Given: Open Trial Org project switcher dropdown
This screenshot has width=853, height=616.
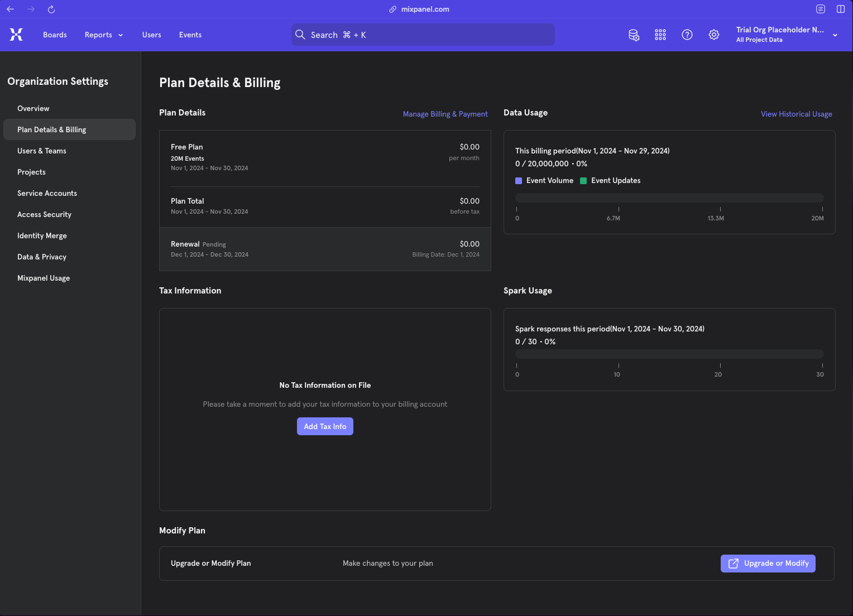Looking at the screenshot, I should [x=786, y=35].
